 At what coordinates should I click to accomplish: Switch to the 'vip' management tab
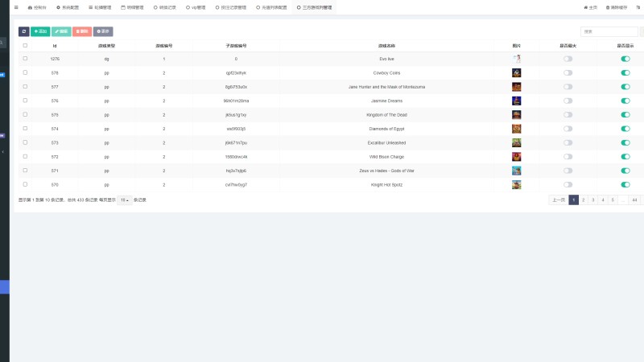coord(196,7)
